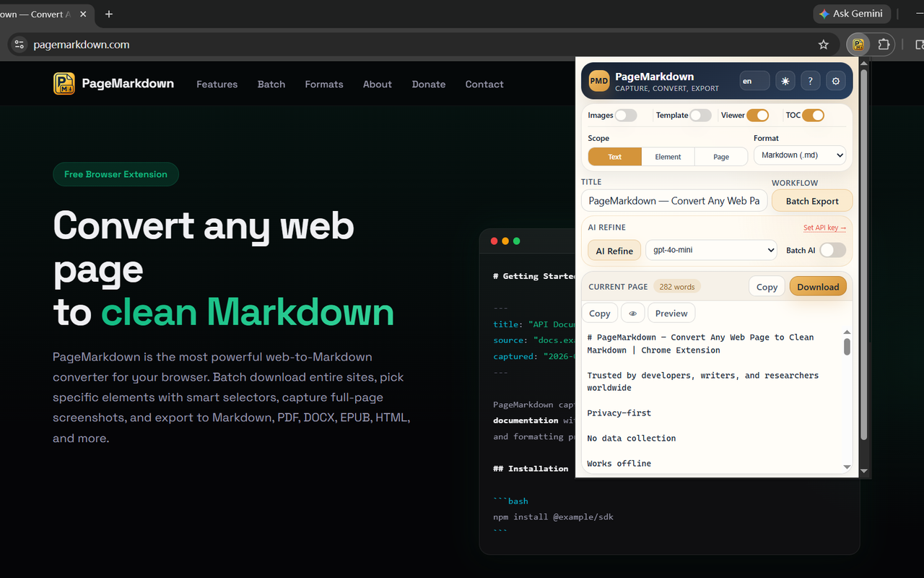Click the markdown output scrollbar thumb

tap(847, 346)
